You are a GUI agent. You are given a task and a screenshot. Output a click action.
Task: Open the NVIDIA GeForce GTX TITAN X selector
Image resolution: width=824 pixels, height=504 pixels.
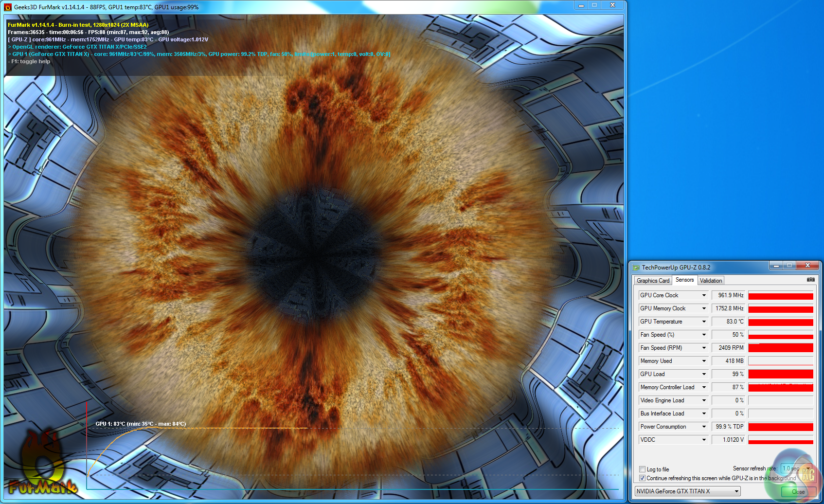[x=687, y=491]
